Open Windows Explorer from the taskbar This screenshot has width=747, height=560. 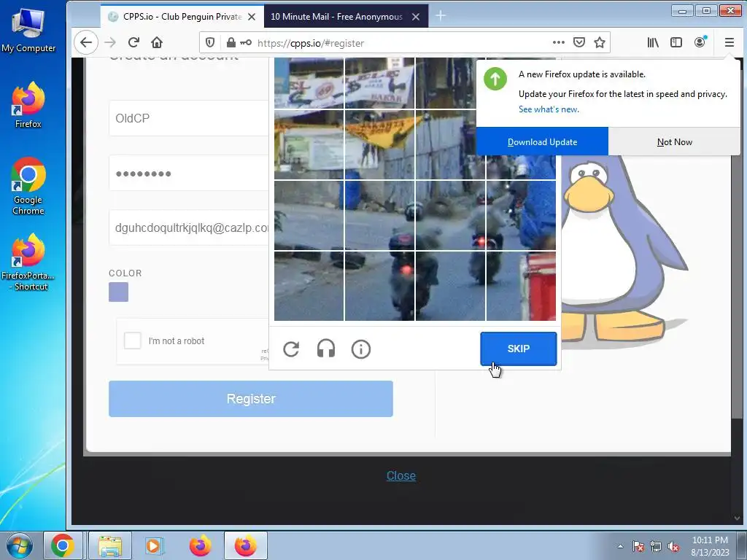(110, 545)
